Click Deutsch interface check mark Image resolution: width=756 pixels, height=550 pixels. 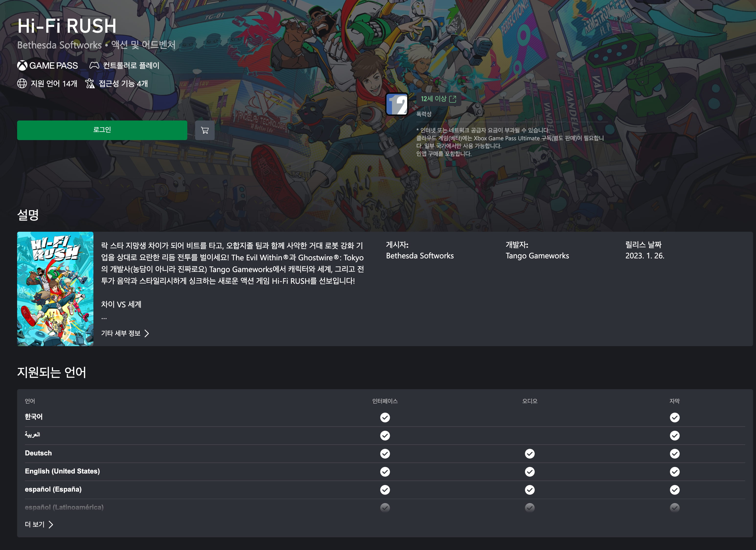385,453
